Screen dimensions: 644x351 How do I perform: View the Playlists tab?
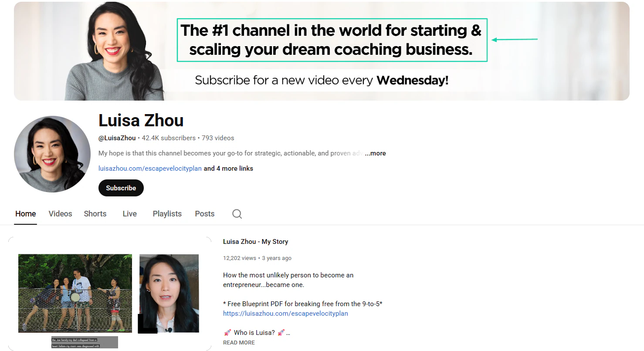click(x=167, y=214)
